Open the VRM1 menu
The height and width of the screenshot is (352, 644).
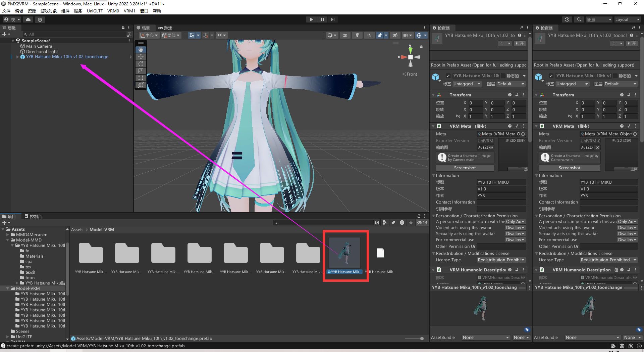(129, 11)
